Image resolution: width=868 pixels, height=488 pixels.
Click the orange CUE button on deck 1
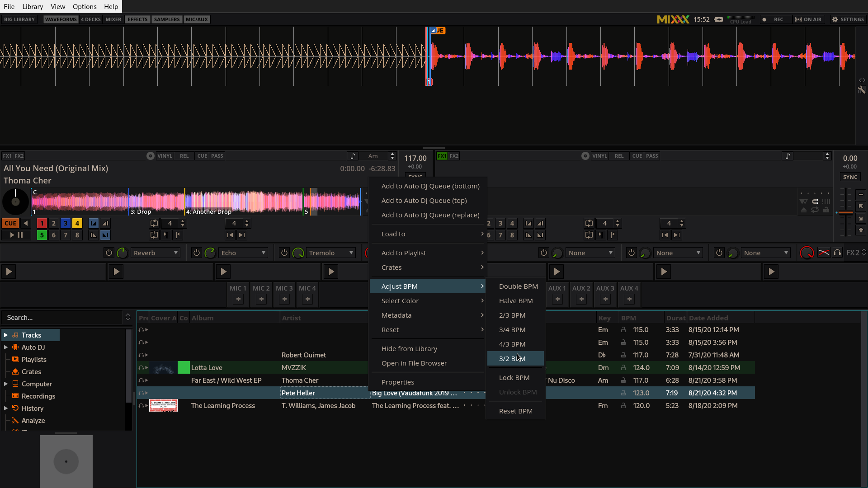[x=10, y=223]
